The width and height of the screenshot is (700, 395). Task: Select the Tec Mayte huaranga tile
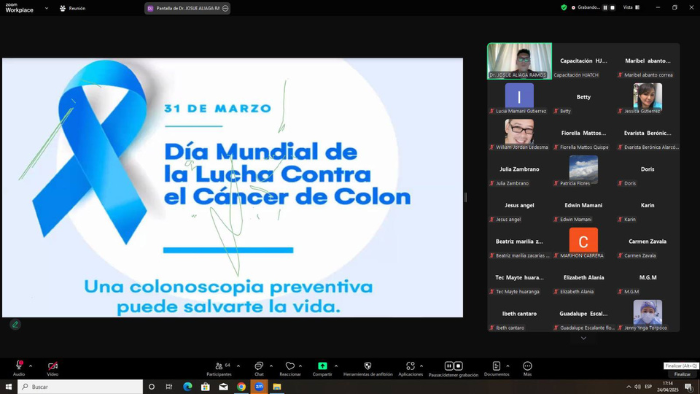pos(519,279)
